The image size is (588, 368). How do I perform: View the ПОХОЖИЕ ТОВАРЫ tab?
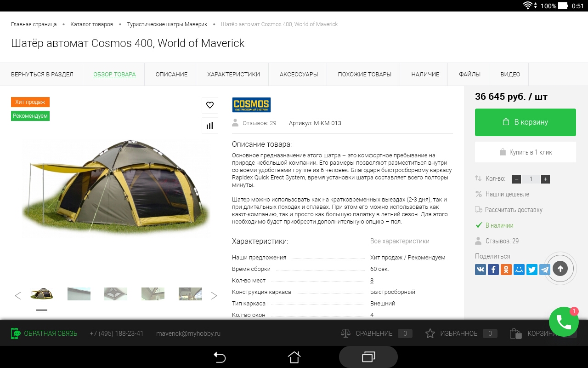(x=365, y=74)
